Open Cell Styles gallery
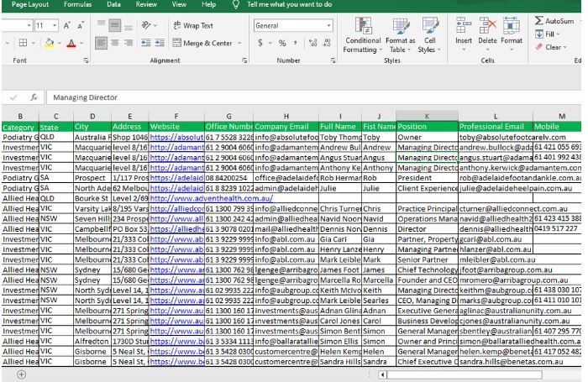 (x=429, y=35)
